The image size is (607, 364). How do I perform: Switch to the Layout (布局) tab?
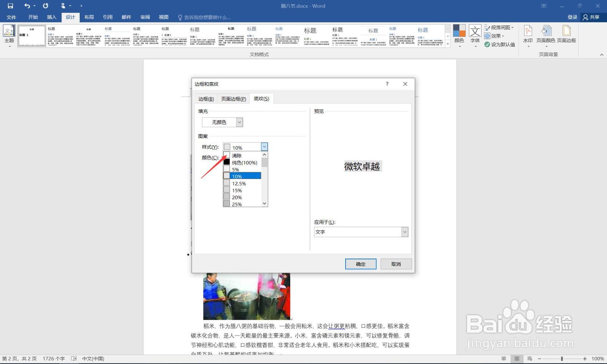click(x=89, y=17)
